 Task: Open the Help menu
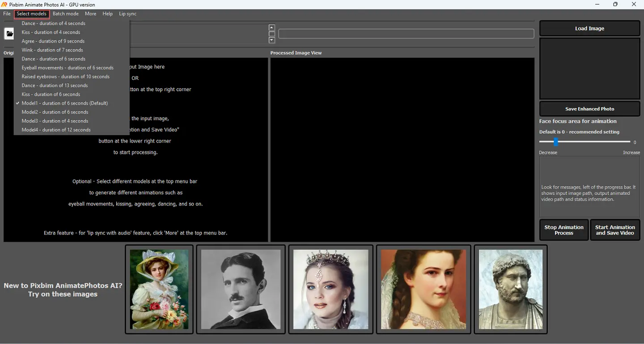click(x=108, y=14)
